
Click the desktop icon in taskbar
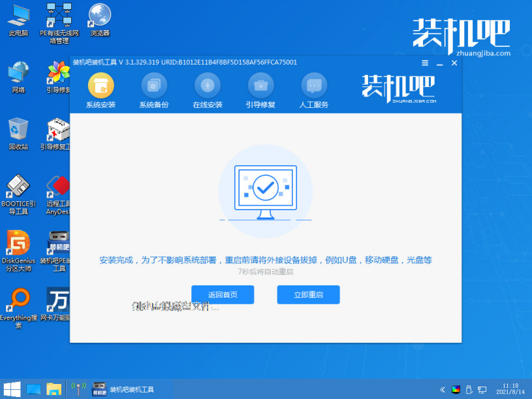[33, 389]
